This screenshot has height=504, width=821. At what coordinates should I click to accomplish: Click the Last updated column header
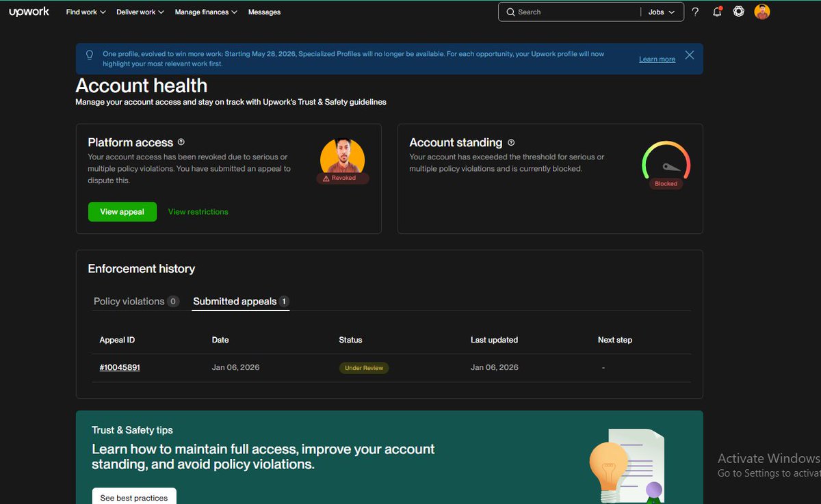pos(494,340)
